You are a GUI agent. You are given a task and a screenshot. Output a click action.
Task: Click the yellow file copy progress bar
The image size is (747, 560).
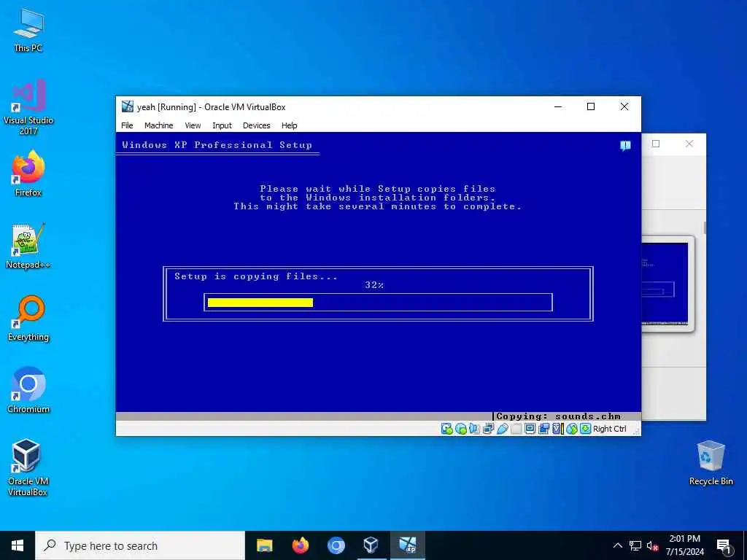[x=260, y=303]
